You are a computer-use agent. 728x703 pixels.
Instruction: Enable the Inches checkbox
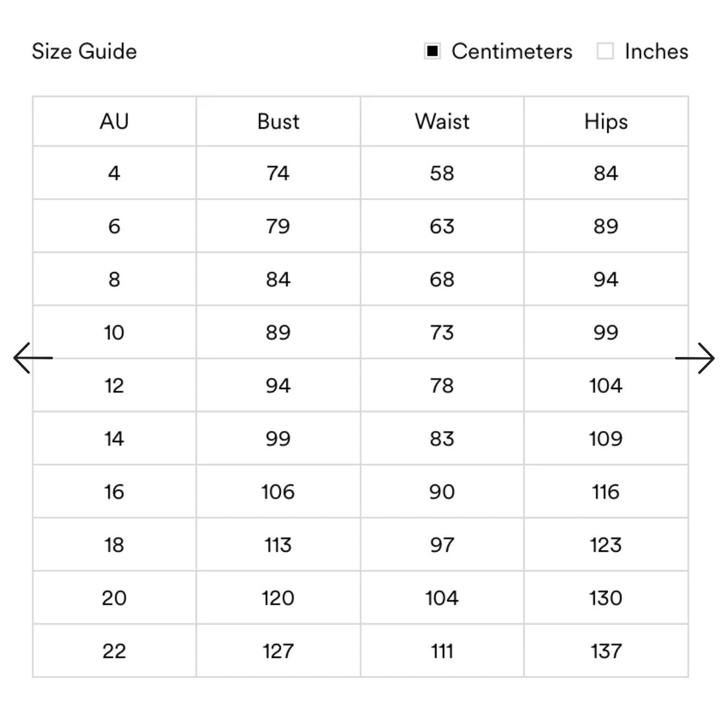[x=605, y=52]
